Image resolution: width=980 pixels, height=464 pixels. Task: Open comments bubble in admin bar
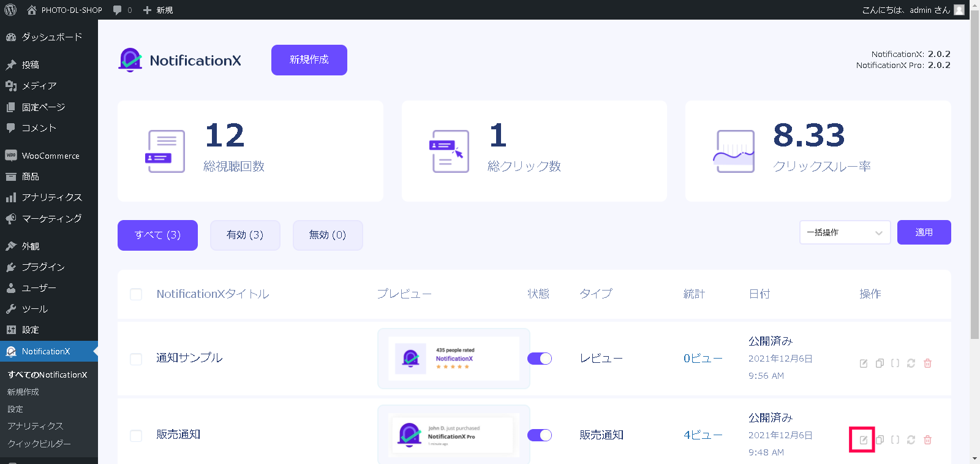click(123, 10)
